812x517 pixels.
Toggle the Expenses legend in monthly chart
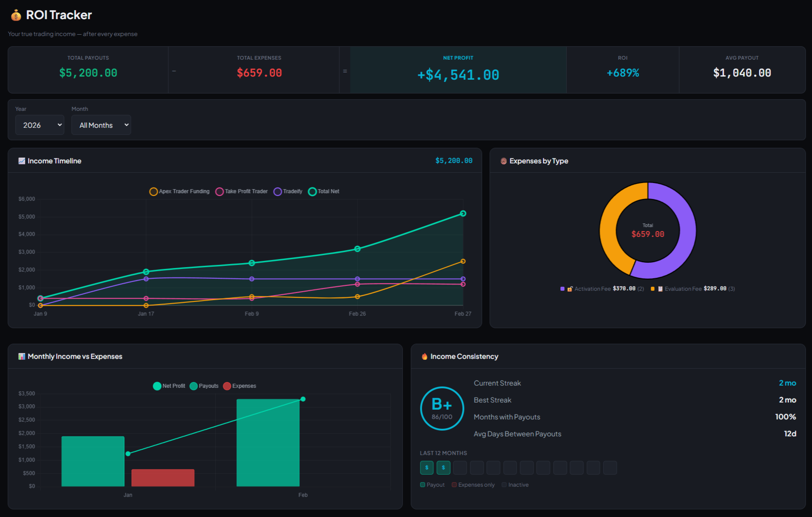coord(239,386)
